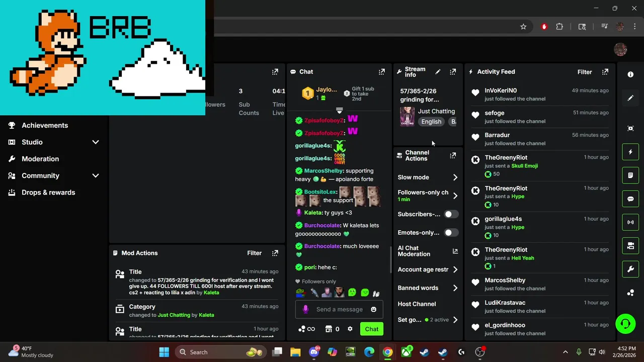Click the purple microphone identity icon
Image resolution: width=644 pixels, height=362 pixels.
click(x=305, y=309)
